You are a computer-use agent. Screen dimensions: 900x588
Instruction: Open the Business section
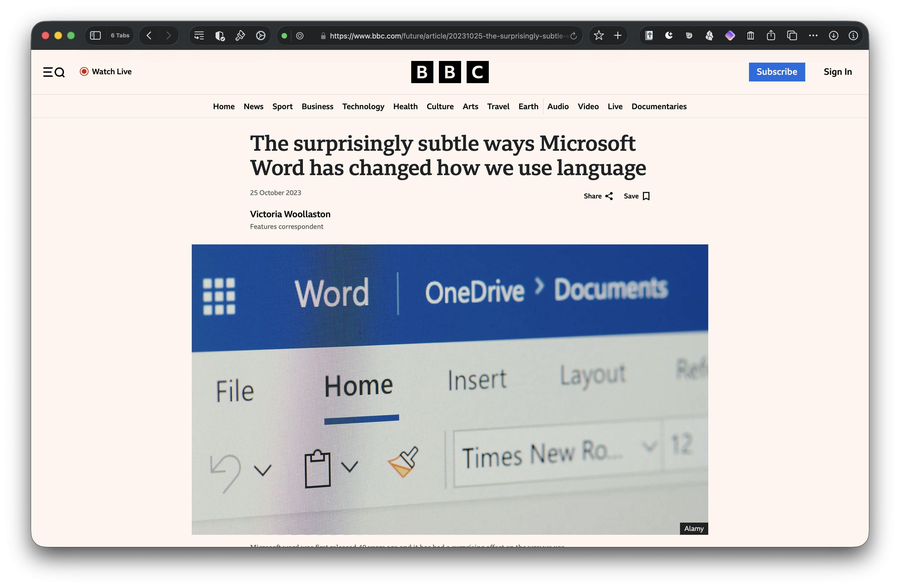(317, 107)
